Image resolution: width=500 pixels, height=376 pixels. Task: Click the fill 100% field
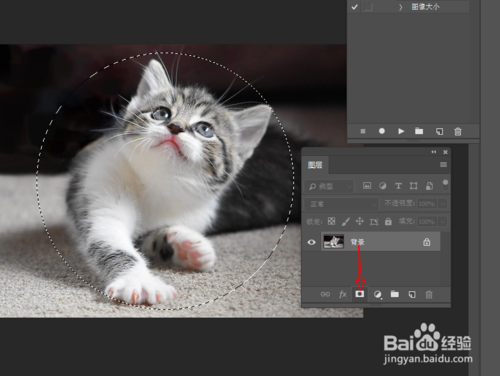426,222
